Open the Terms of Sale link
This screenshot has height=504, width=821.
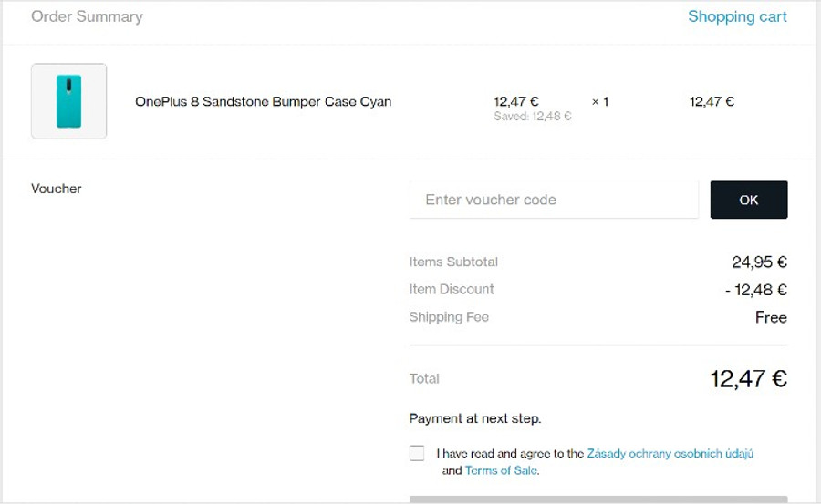coord(501,470)
